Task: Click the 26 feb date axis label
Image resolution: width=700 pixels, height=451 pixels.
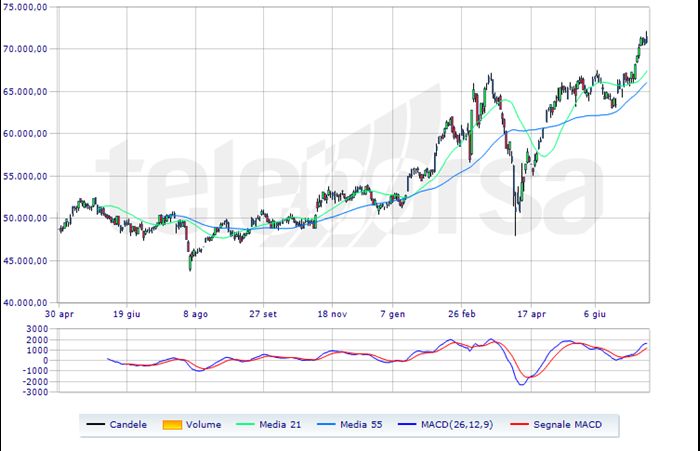Action: coord(462,314)
